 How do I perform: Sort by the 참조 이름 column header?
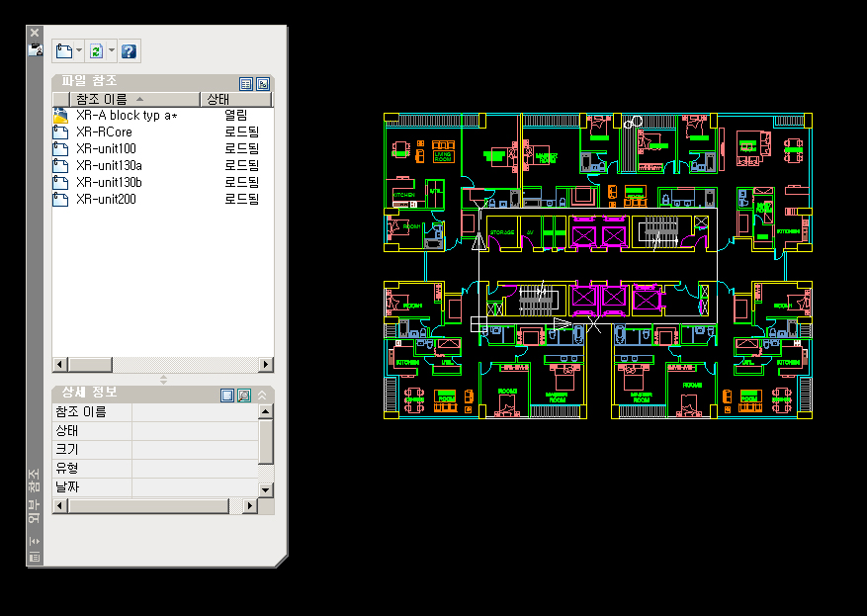point(109,100)
